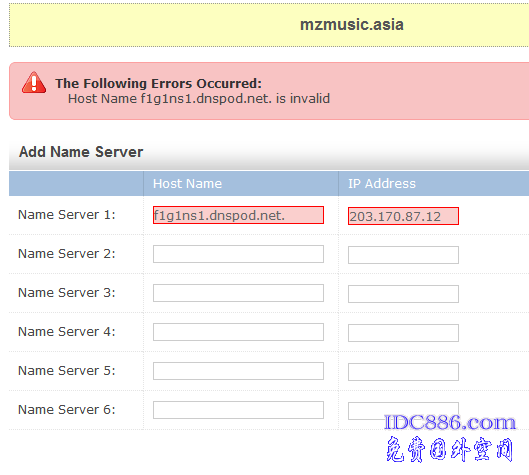
Task: Click the Name Server 1 row label
Action: click(67, 215)
